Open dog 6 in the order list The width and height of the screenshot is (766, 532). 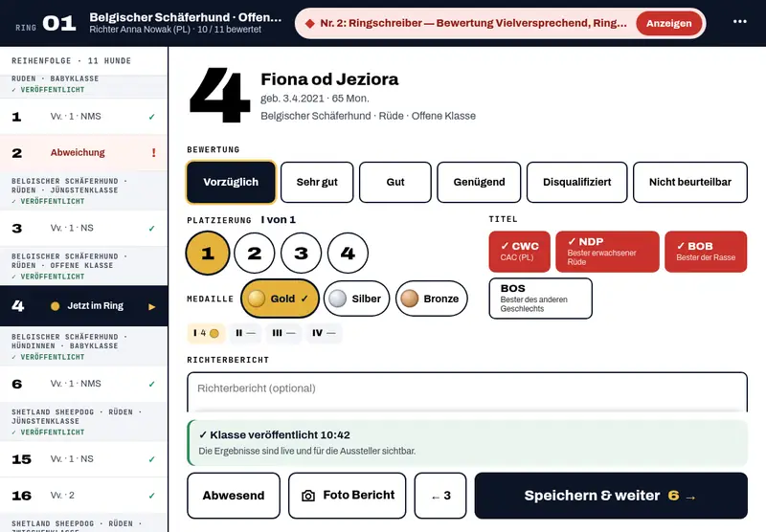pyautogui.click(x=83, y=384)
